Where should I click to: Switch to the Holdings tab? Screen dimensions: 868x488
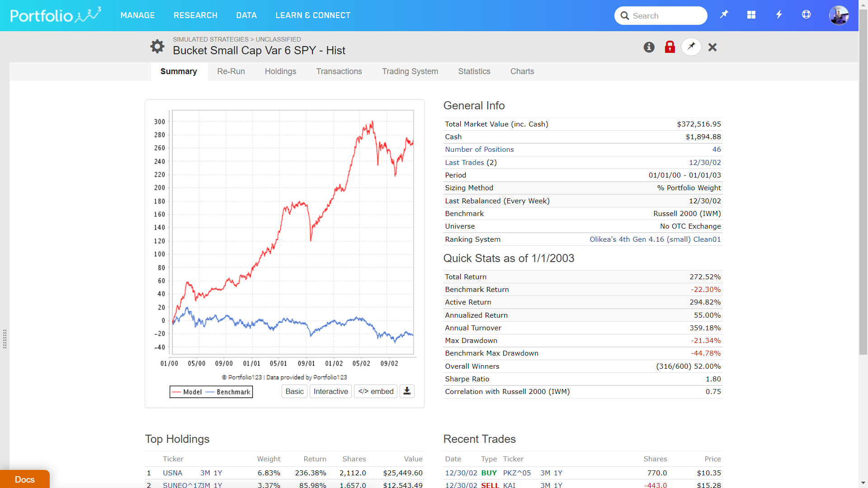click(280, 71)
